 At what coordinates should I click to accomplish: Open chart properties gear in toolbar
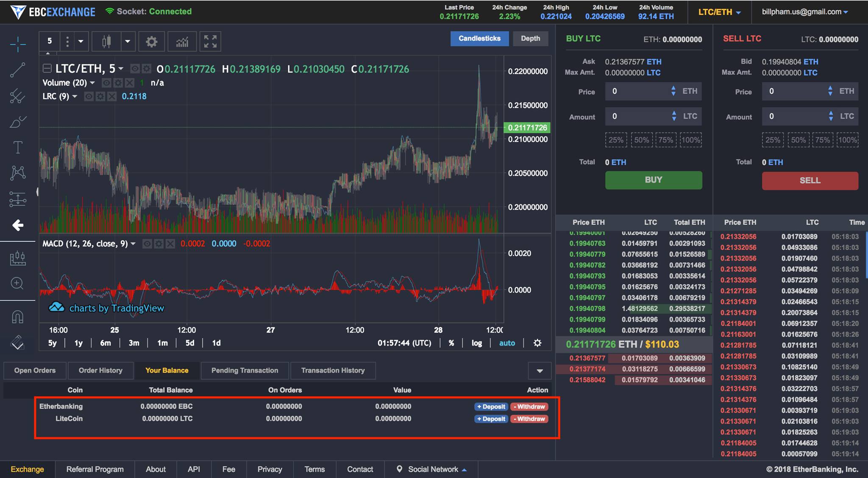151,42
